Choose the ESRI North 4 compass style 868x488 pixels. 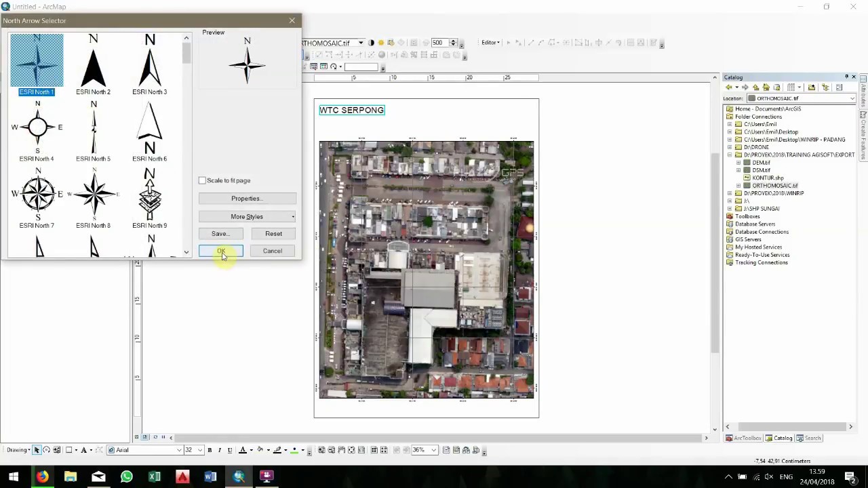pyautogui.click(x=37, y=131)
